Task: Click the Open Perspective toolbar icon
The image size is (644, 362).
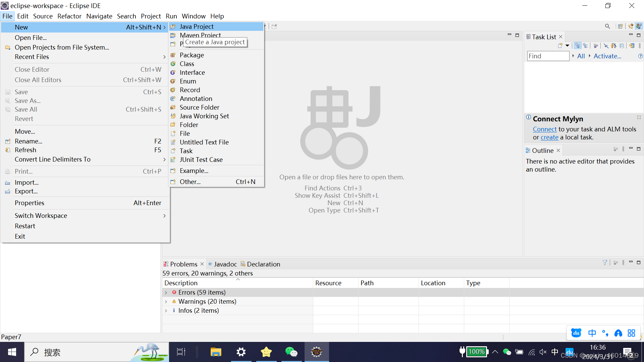Action: [620, 26]
